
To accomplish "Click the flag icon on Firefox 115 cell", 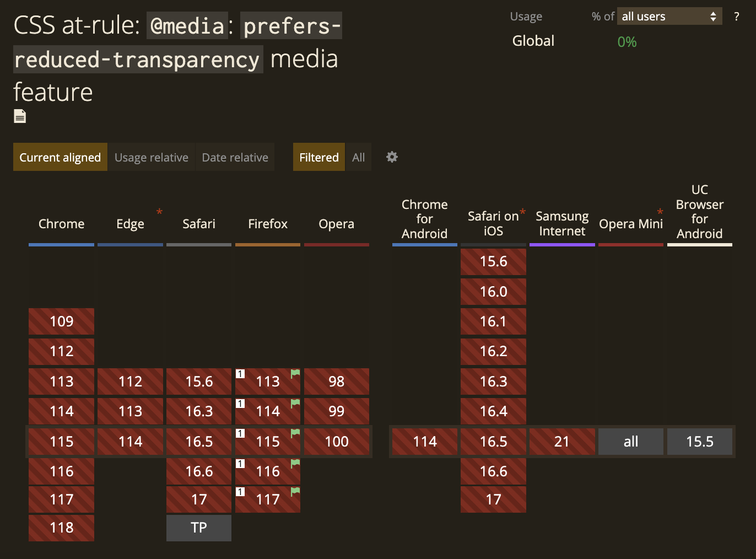I will [294, 433].
